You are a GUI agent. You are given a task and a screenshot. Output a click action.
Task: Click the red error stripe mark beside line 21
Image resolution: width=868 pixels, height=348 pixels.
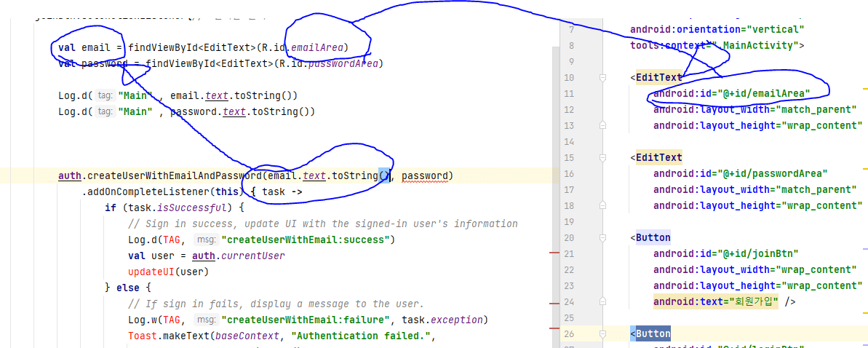pos(554,253)
